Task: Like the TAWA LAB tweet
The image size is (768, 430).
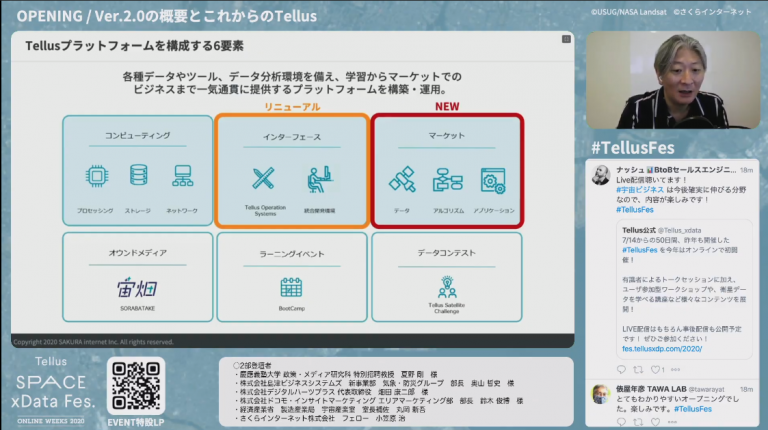Action: tap(655, 422)
